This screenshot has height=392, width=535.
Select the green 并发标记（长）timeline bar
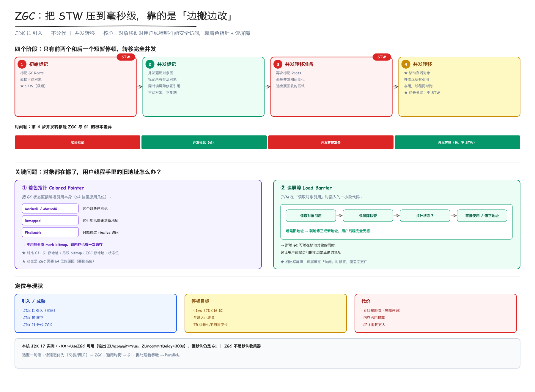[x=204, y=142]
